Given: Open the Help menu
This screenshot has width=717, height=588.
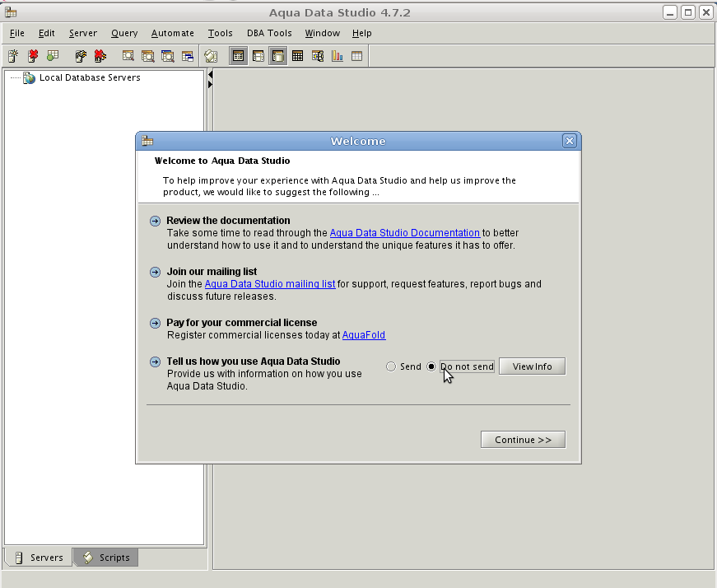Looking at the screenshot, I should coord(361,33).
